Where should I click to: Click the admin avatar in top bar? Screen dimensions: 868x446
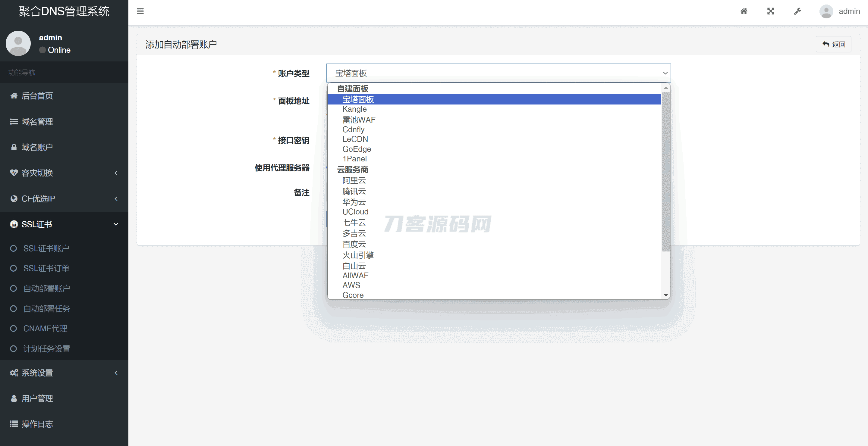(x=826, y=11)
